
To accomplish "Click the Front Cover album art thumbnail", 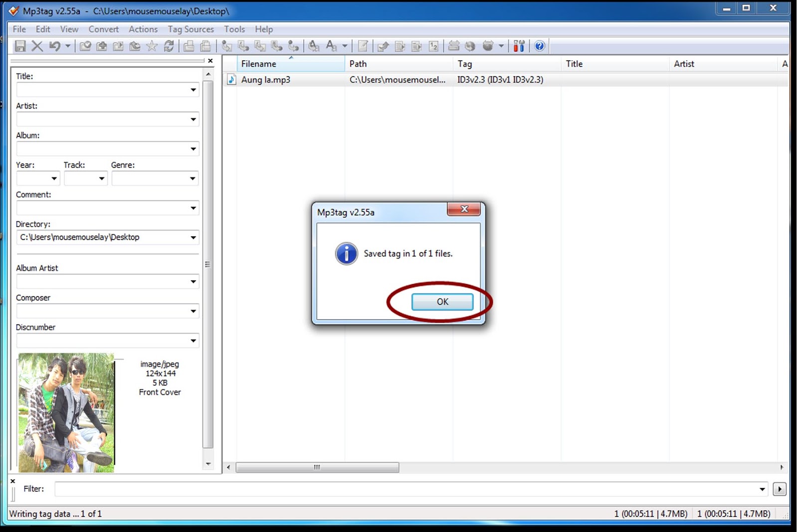I will pos(66,413).
